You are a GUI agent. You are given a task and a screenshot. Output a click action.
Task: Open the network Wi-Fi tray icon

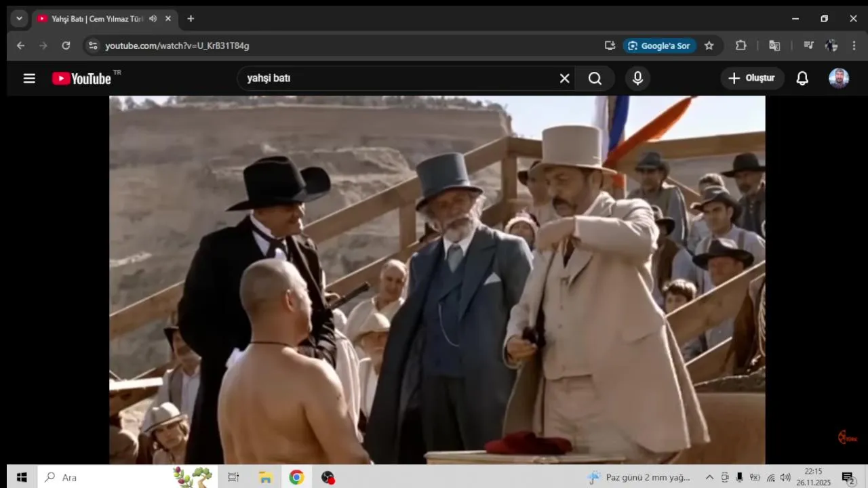(x=770, y=477)
